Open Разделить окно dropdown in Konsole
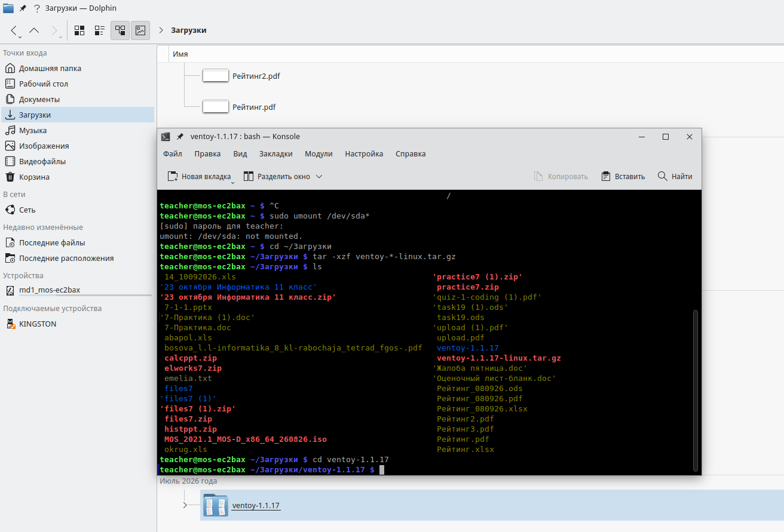Viewport: 784px width, 532px height. pos(283,176)
